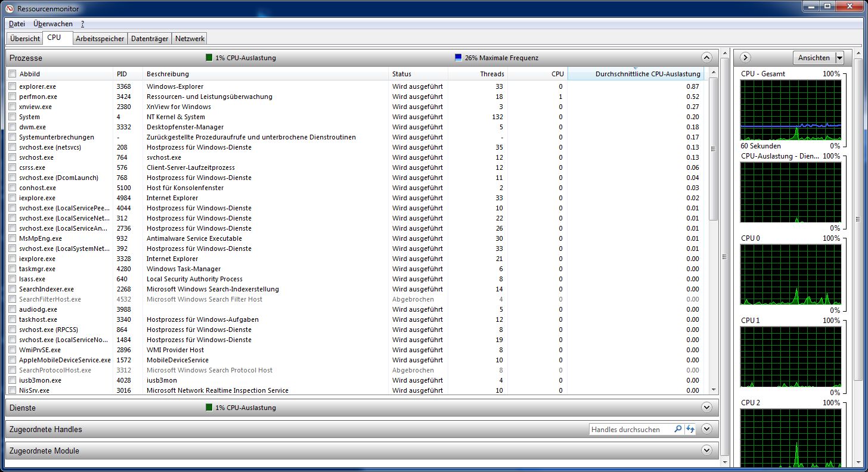The width and height of the screenshot is (868, 472).
Task: Check the dwm.exe checkbox
Action: (12, 127)
